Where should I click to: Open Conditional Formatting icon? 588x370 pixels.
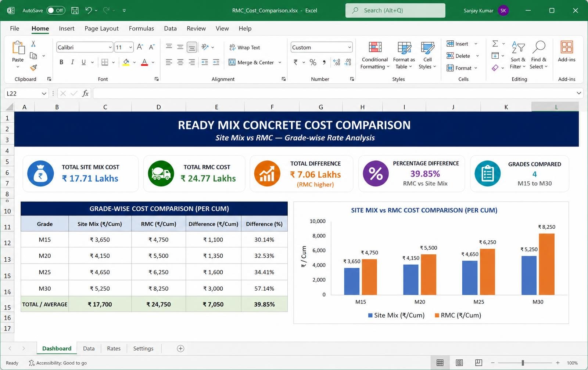(x=375, y=47)
